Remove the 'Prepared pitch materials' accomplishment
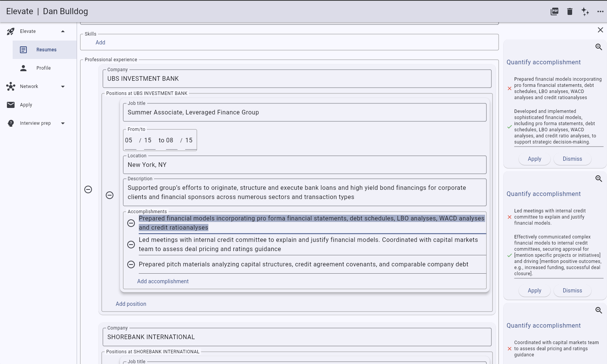This screenshot has height=364, width=607. pos(131,264)
